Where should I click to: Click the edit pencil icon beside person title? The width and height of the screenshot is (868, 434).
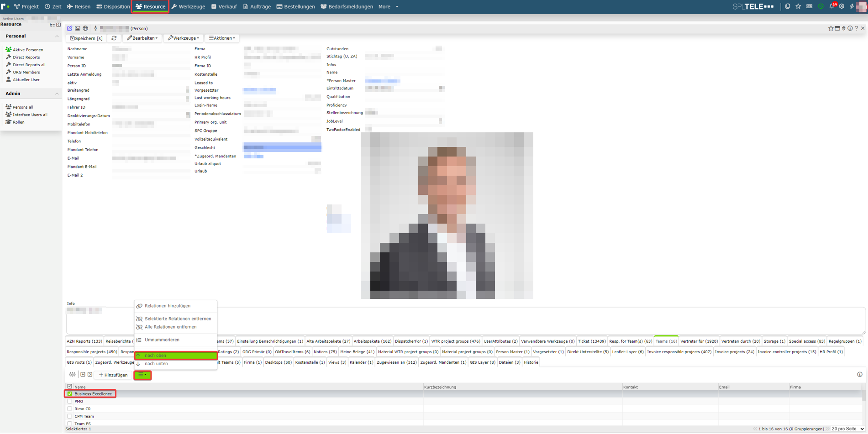(x=70, y=28)
